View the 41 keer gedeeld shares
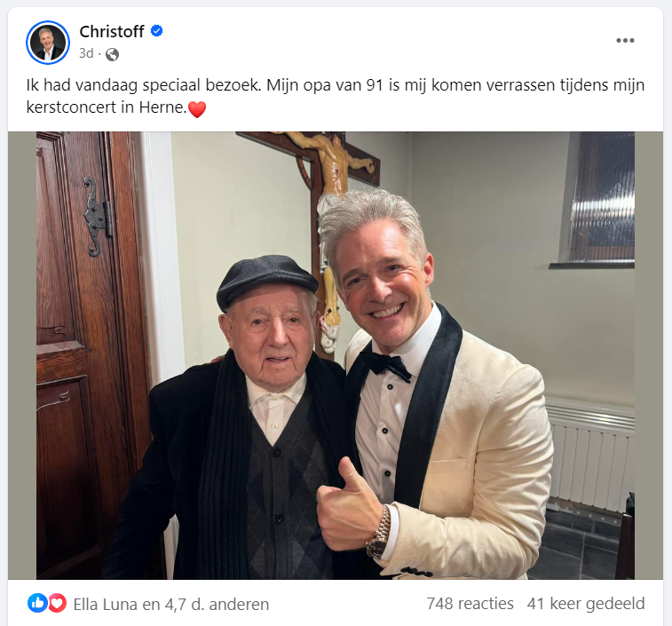Screen dimensions: 672x626 tap(586, 603)
